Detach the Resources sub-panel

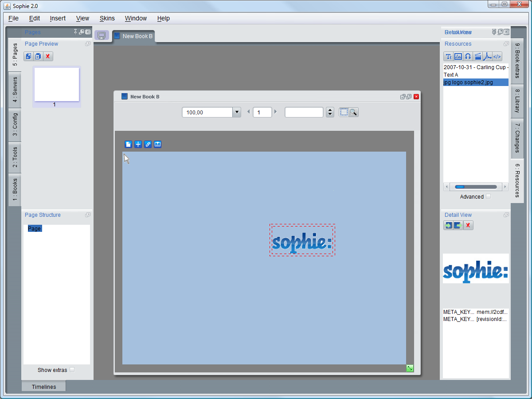(x=506, y=44)
